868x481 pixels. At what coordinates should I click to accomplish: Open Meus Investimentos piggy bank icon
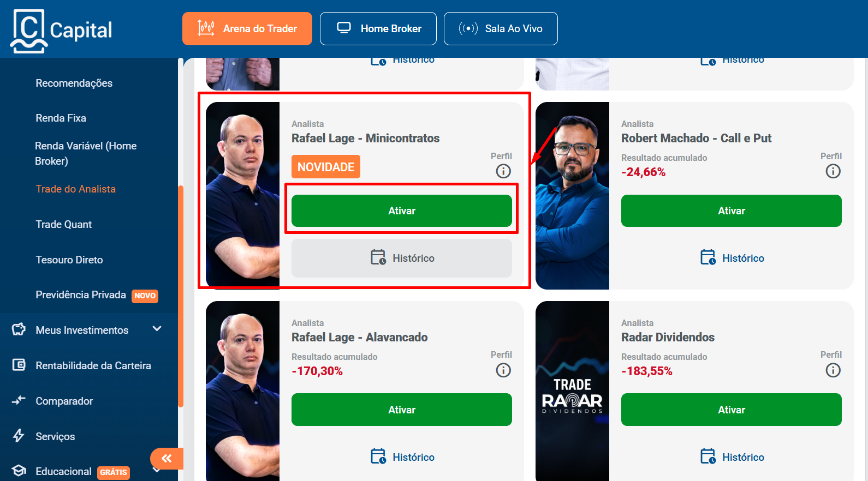point(19,329)
